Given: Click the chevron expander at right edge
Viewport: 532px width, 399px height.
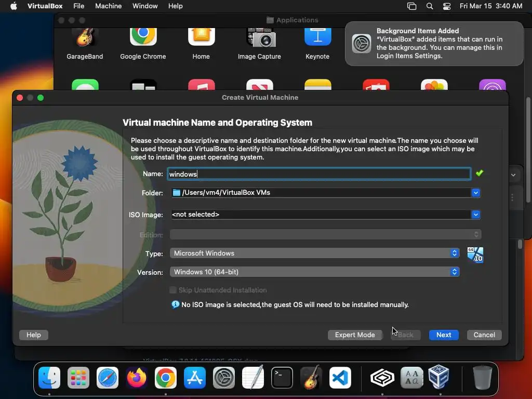Looking at the screenshot, I should point(513,175).
